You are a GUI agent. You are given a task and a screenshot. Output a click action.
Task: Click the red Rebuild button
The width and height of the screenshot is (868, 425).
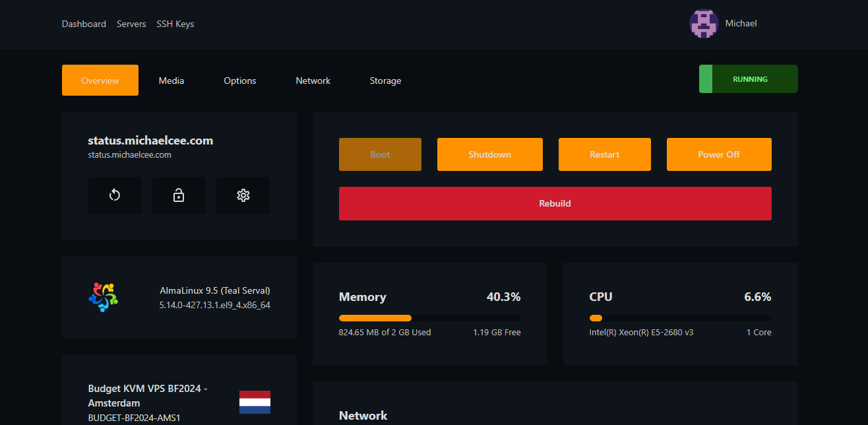point(555,203)
